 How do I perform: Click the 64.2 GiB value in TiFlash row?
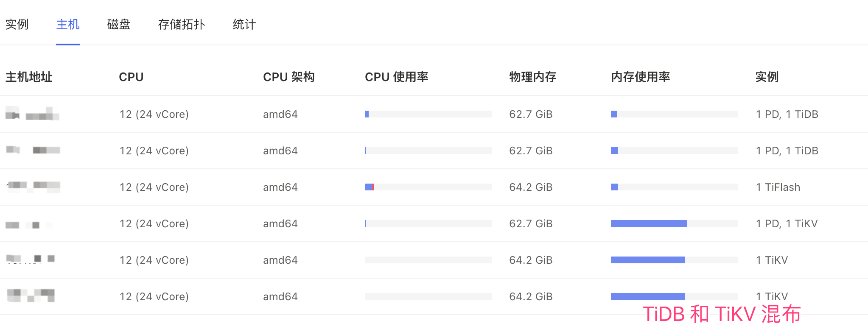[x=531, y=187]
